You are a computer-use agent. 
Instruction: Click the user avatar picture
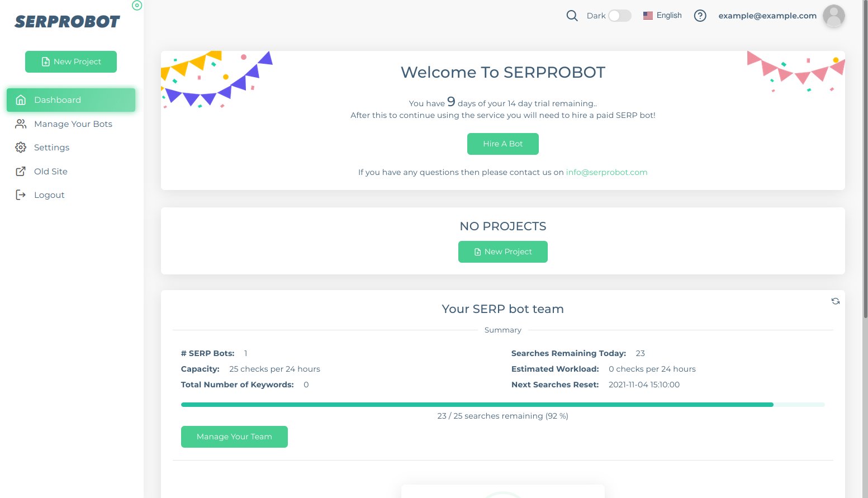pos(833,16)
